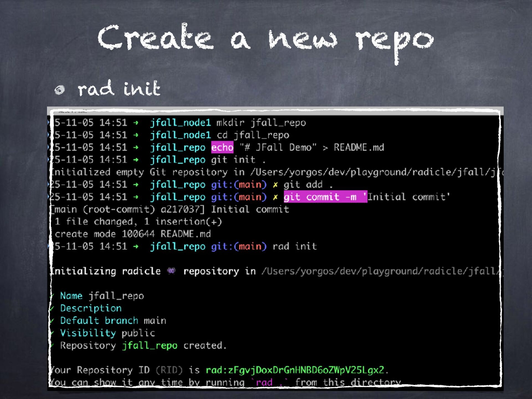This screenshot has width=532, height=399.
Task: Click green arrow on the git init line
Action: pyautogui.click(x=136, y=160)
